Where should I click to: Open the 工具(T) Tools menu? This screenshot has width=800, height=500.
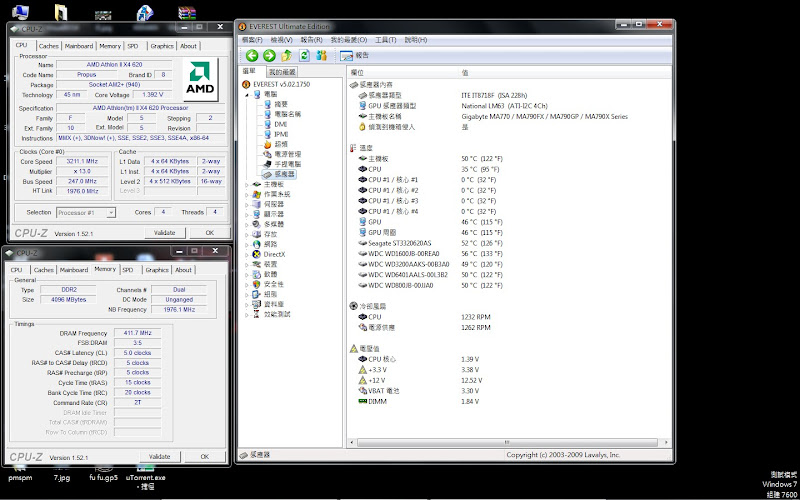tap(386, 40)
